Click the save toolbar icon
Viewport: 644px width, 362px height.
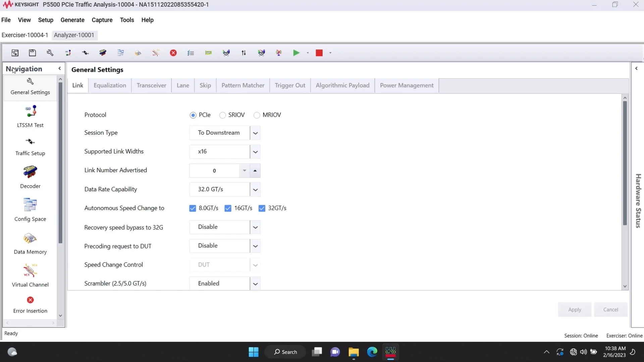(32, 53)
